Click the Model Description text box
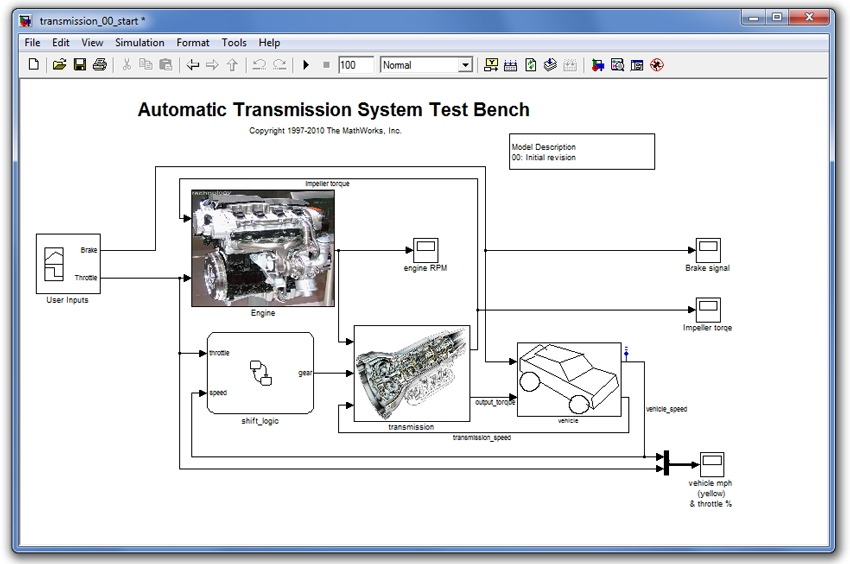This screenshot has width=850, height=564. [x=581, y=152]
